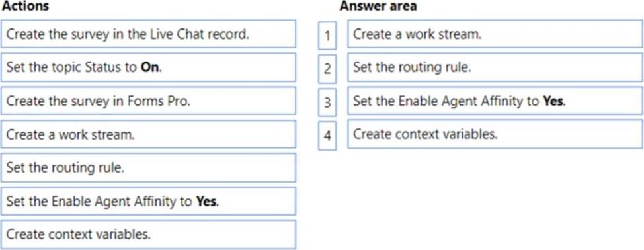Select 'Set the topic Status to On' action
The image size is (644, 250).
coord(148,67)
